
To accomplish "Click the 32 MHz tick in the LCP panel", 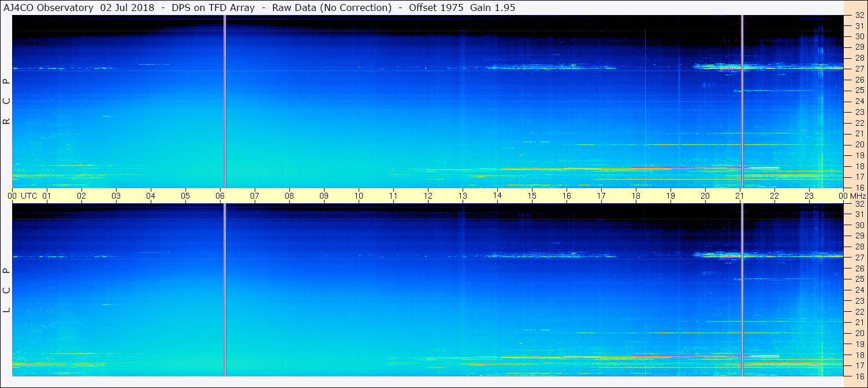I will 859,204.
